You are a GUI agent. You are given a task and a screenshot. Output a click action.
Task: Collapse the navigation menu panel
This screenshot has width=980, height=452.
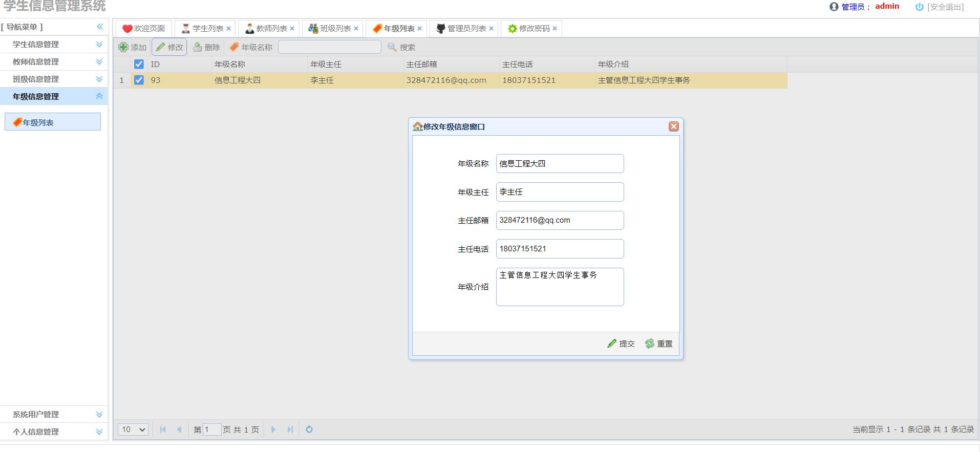coord(100,27)
